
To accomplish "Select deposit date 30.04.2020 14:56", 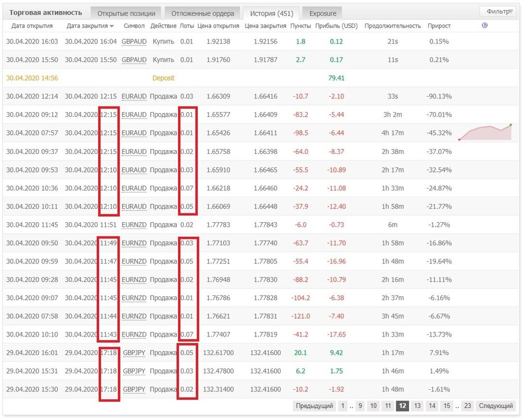I will (32, 78).
